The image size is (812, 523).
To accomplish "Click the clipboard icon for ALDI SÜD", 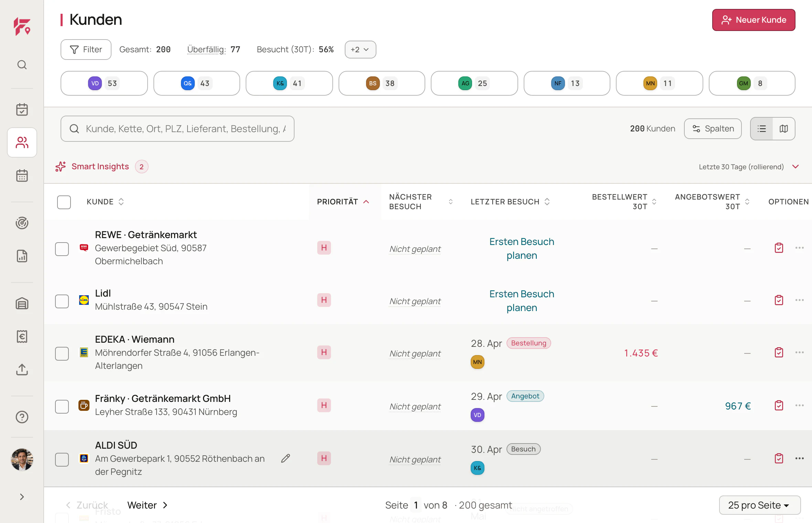I will coord(779,458).
